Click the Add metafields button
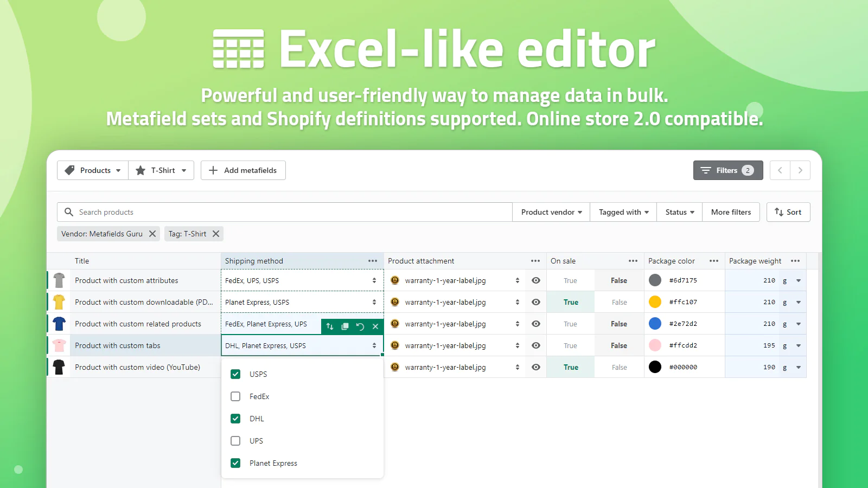Screen dimensions: 868x488 pyautogui.click(x=243, y=170)
